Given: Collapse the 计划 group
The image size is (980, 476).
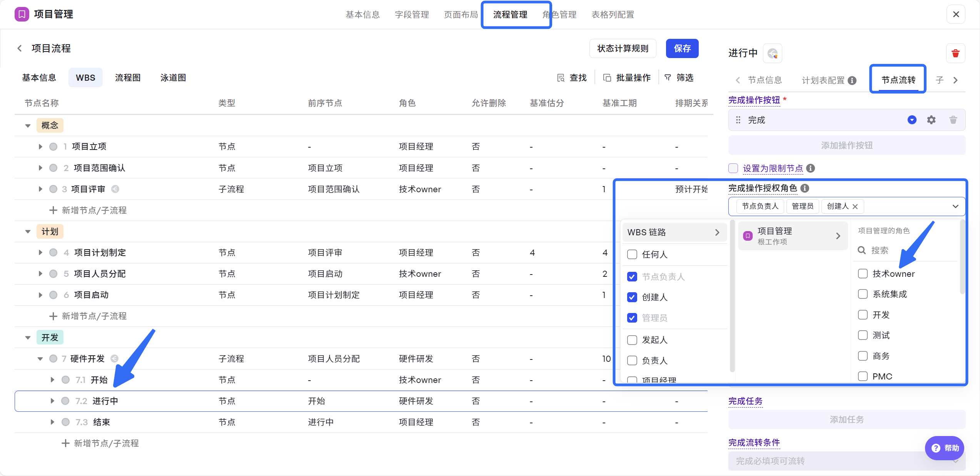Looking at the screenshot, I should [x=28, y=231].
